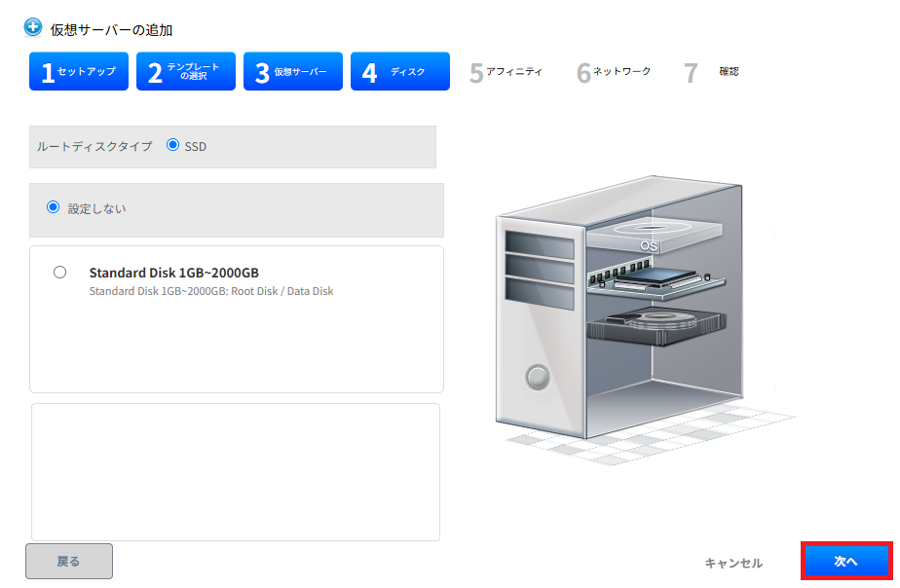Click the computer tower illustration

[619, 308]
